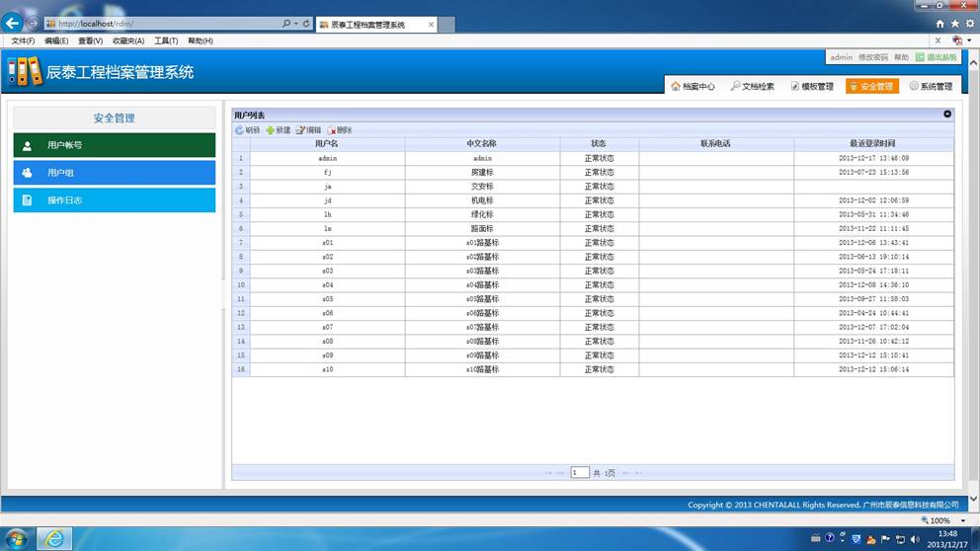Screen dimensions: 980x551
Task: Click the 编辑 edit user icon
Action: (301, 130)
